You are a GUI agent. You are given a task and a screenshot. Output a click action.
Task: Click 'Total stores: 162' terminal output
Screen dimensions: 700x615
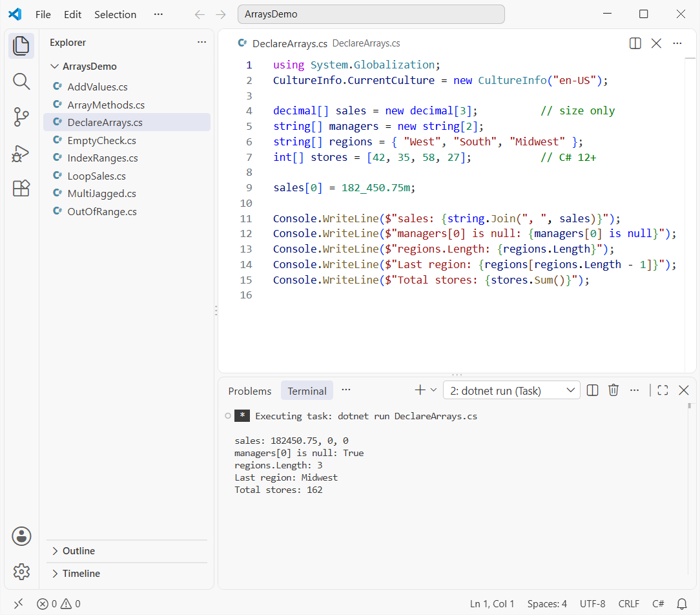(278, 490)
